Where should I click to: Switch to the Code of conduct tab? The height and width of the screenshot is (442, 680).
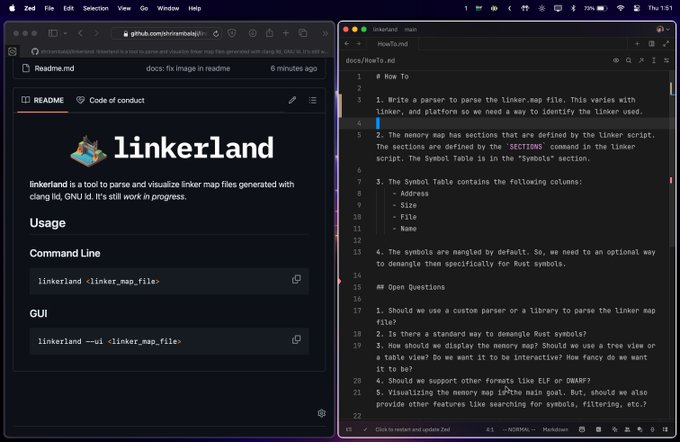[110, 100]
